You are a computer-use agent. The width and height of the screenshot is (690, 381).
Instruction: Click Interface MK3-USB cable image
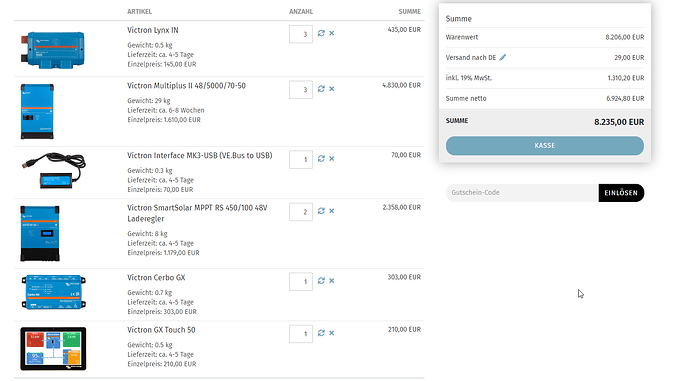[53, 171]
